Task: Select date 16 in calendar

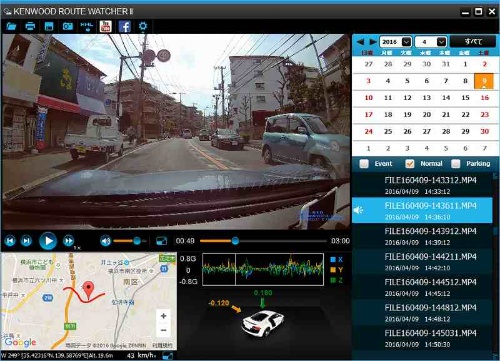Action: tap(485, 98)
